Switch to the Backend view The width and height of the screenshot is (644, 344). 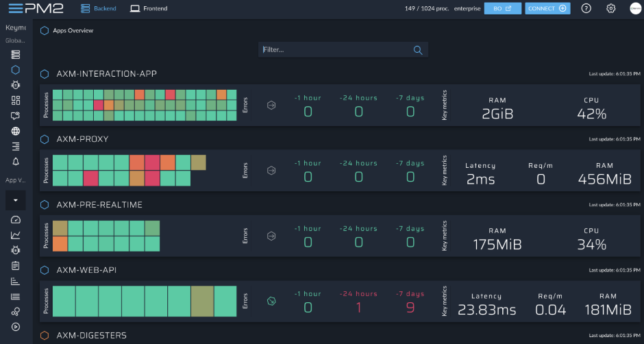coord(99,8)
